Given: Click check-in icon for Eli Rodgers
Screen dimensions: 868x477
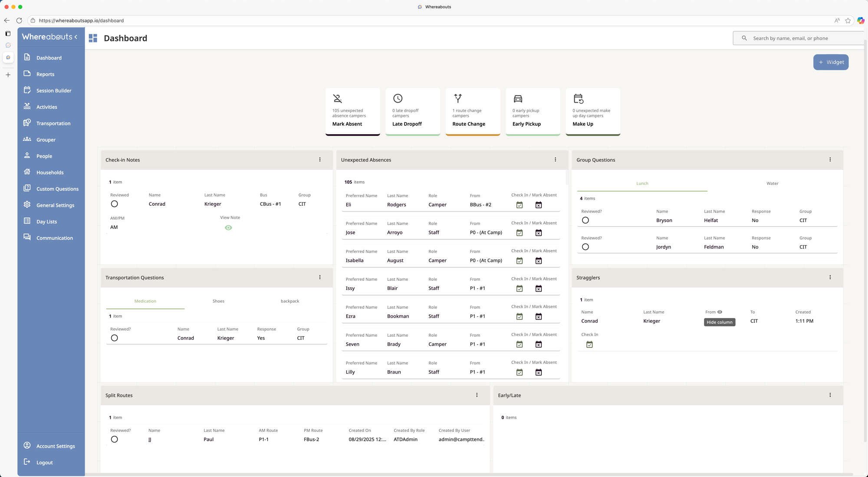Looking at the screenshot, I should click(519, 205).
